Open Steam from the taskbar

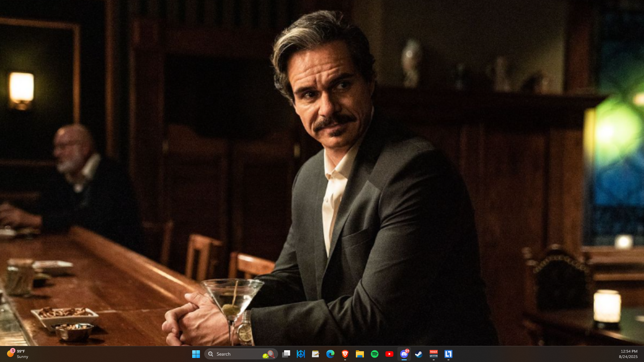(419, 354)
